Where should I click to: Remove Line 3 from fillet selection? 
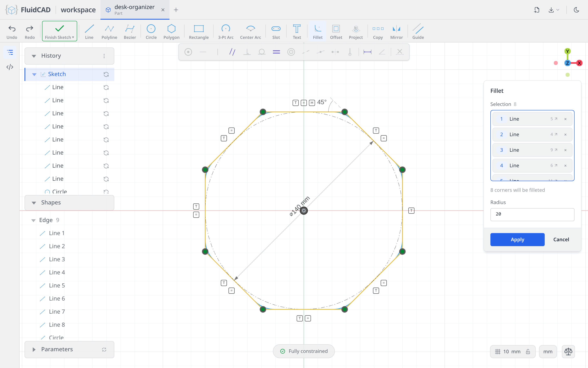(x=565, y=150)
